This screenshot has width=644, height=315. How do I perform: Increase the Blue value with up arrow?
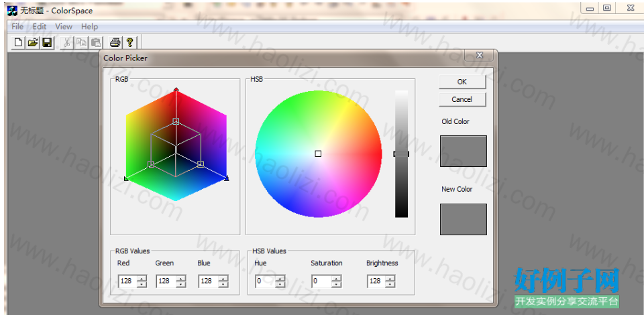pyautogui.click(x=223, y=278)
